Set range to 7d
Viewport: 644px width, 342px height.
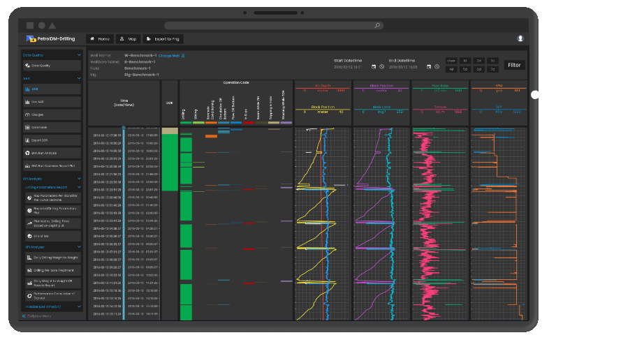pyautogui.click(x=492, y=69)
